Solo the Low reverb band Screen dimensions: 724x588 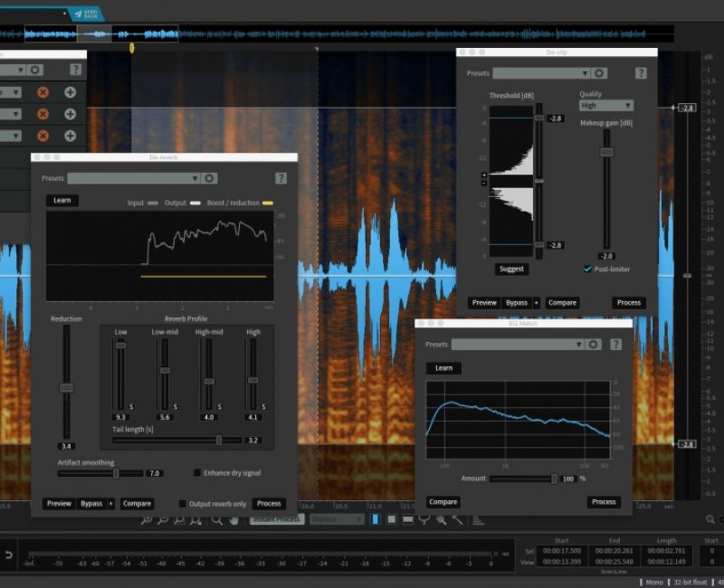tap(130, 406)
